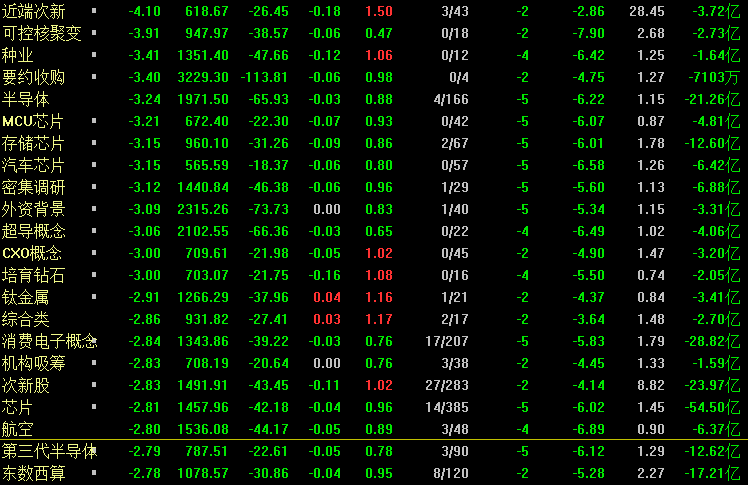748x485 pixels.
Task: Open the 第三代半导体 sector
Action: [50, 451]
